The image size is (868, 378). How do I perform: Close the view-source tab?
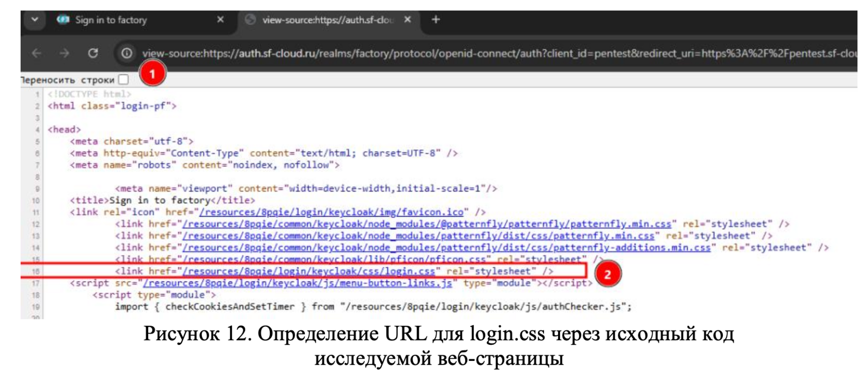click(408, 20)
